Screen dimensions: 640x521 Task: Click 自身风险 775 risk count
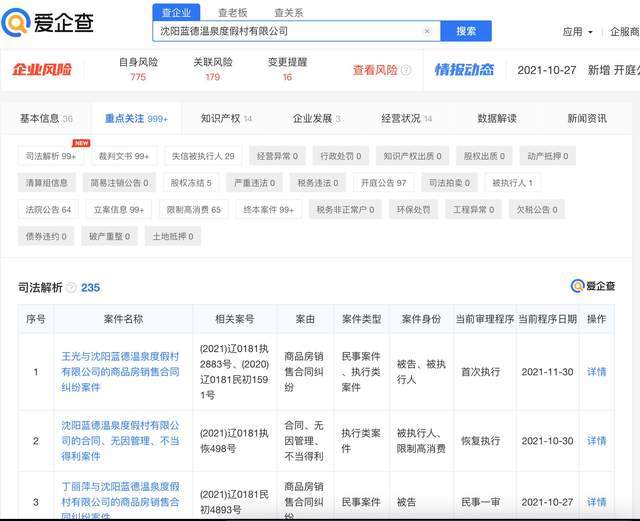[x=138, y=69]
